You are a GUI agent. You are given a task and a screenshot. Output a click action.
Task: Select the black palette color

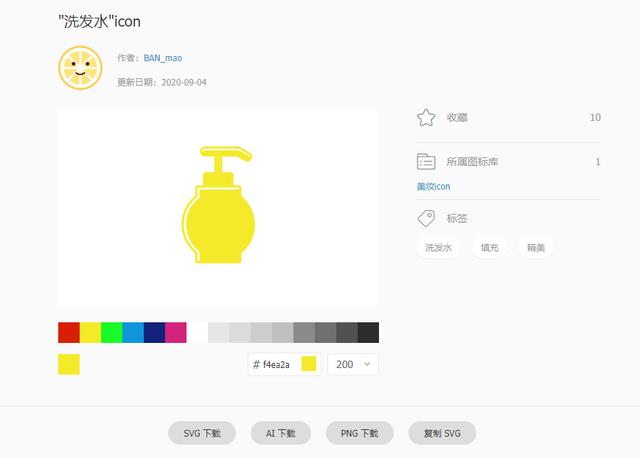(368, 332)
